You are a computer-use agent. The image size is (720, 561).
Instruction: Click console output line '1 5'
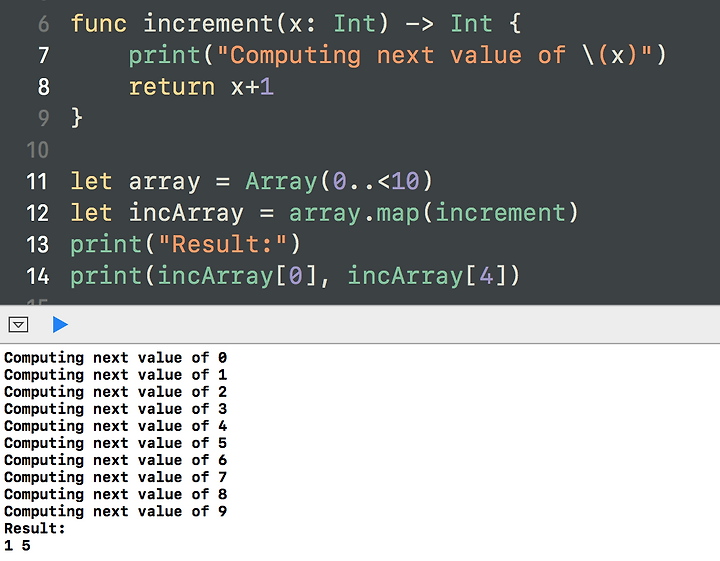[x=17, y=545]
